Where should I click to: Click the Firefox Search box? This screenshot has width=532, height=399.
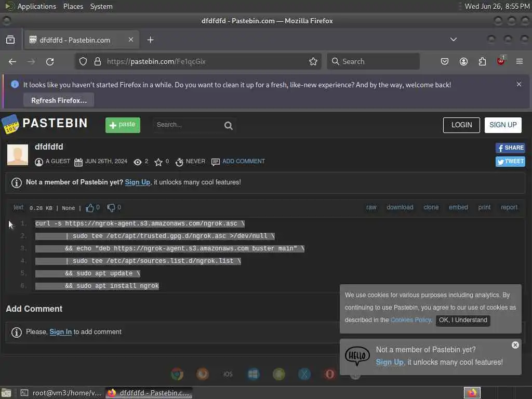pos(373,61)
